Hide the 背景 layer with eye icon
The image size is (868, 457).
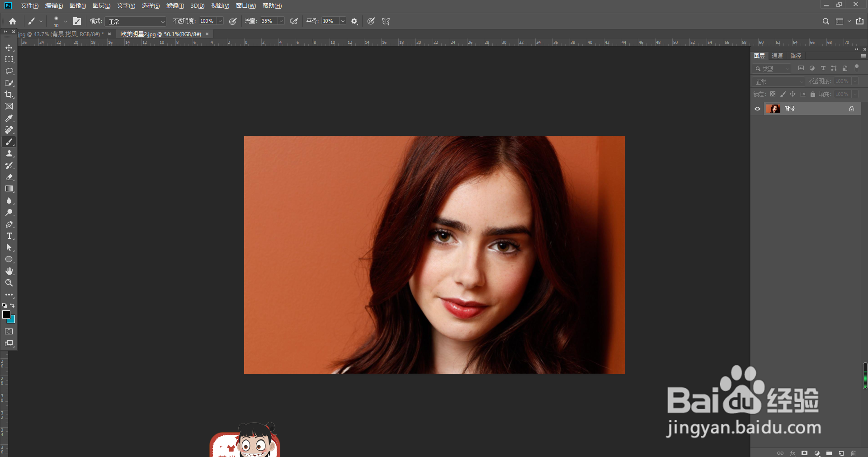[x=757, y=109]
